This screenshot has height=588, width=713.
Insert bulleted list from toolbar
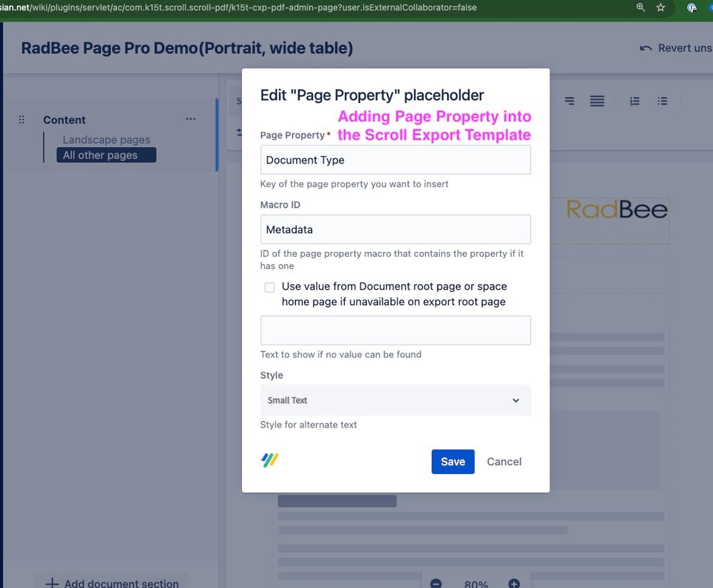662,101
